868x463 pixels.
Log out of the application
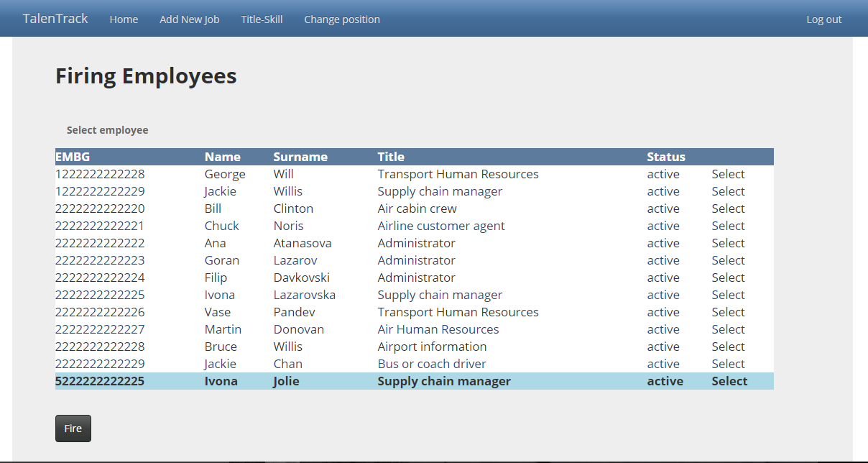[x=823, y=19]
